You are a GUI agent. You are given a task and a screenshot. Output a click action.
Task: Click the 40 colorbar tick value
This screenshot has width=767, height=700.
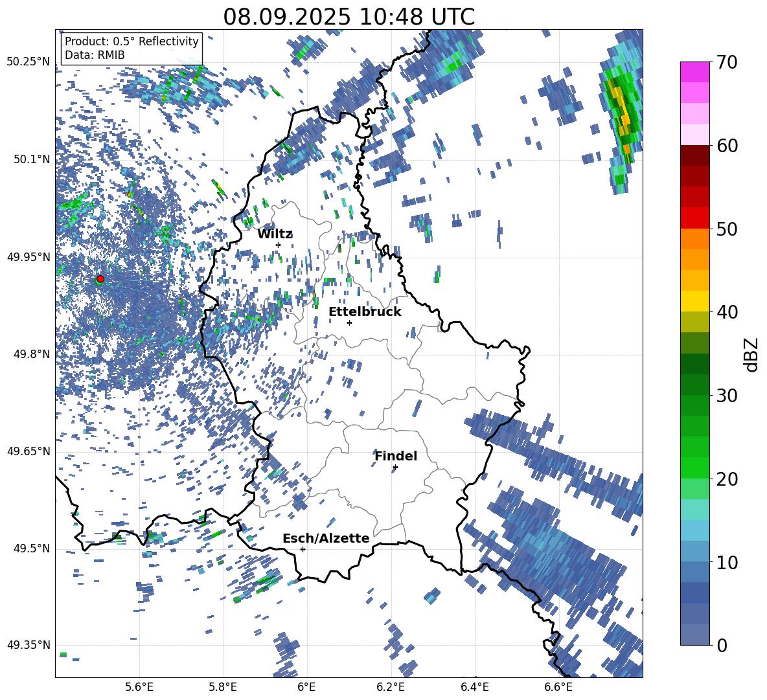727,312
